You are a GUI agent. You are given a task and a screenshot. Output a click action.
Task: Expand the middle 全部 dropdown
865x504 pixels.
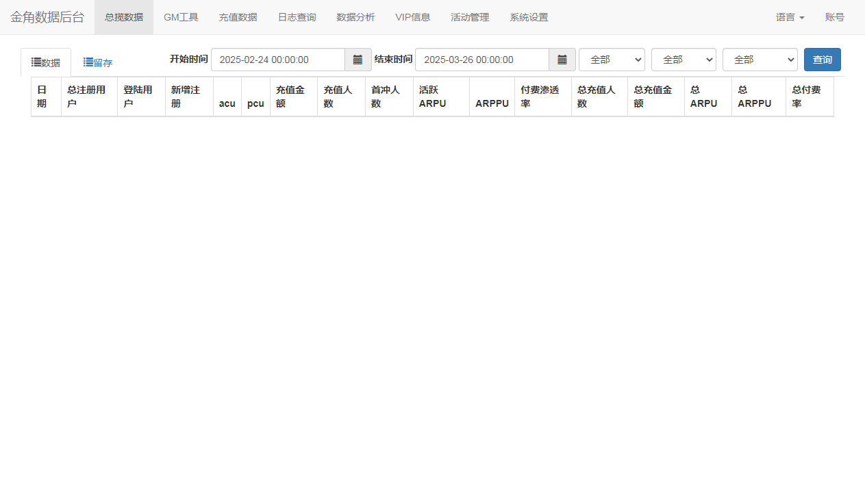click(684, 60)
